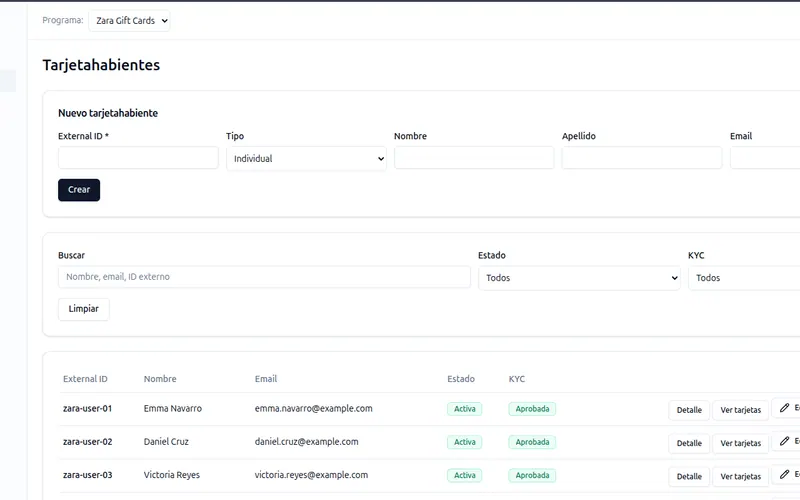Click the zara-user-01 external ID

(87, 409)
